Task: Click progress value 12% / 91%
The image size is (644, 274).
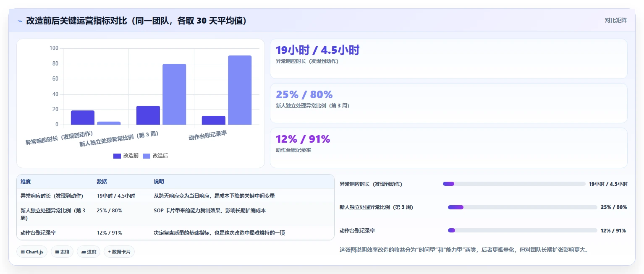Action: pos(613,231)
